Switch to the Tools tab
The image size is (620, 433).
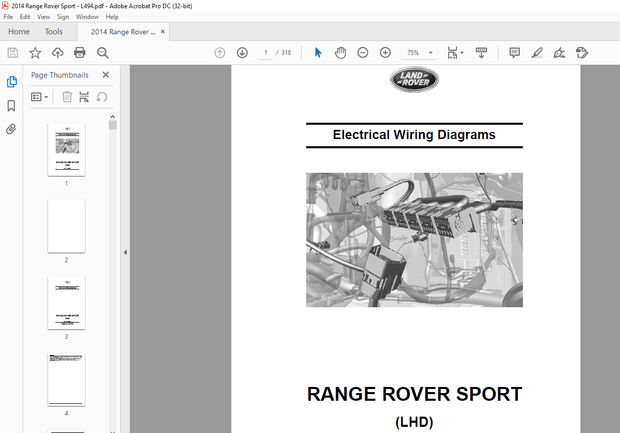[x=54, y=31]
